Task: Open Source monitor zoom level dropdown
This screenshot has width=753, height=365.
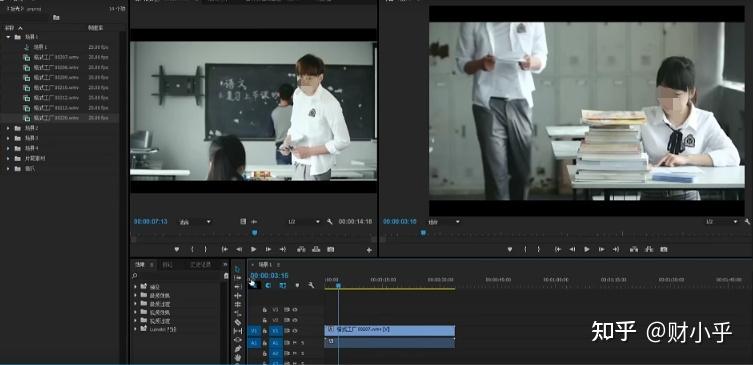Action: pos(195,221)
